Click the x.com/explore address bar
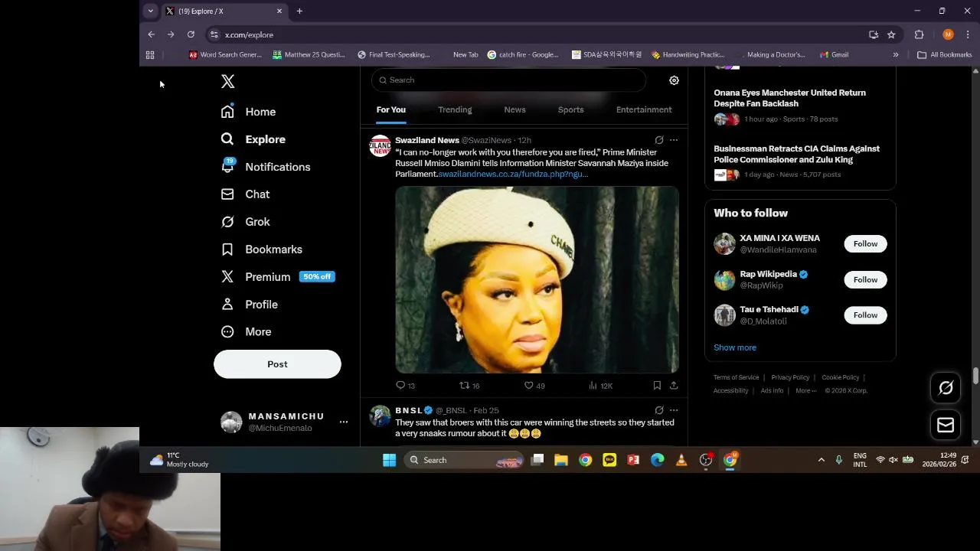980x551 pixels. point(536,34)
